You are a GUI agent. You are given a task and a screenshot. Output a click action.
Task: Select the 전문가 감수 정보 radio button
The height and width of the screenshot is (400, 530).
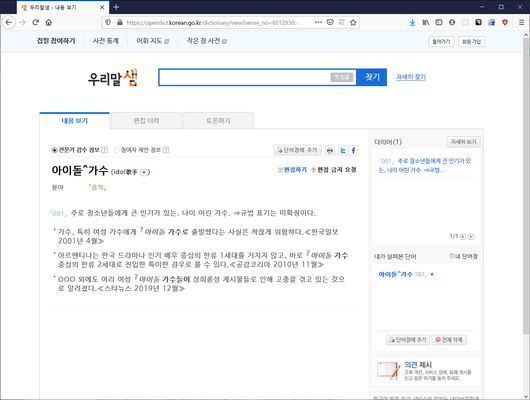pos(54,150)
